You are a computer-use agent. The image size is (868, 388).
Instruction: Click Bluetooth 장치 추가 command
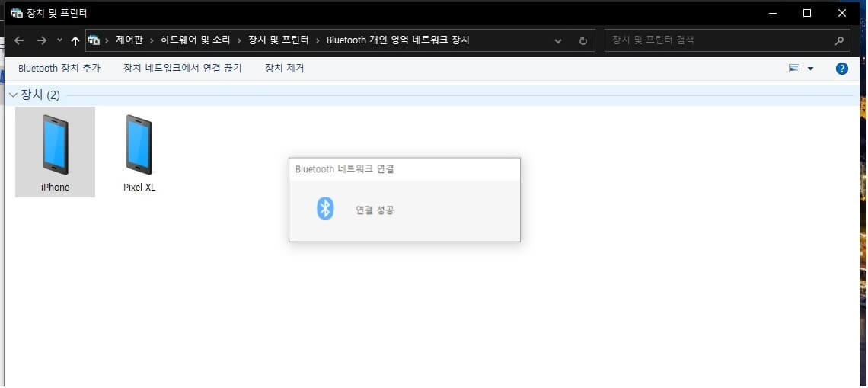pos(59,68)
